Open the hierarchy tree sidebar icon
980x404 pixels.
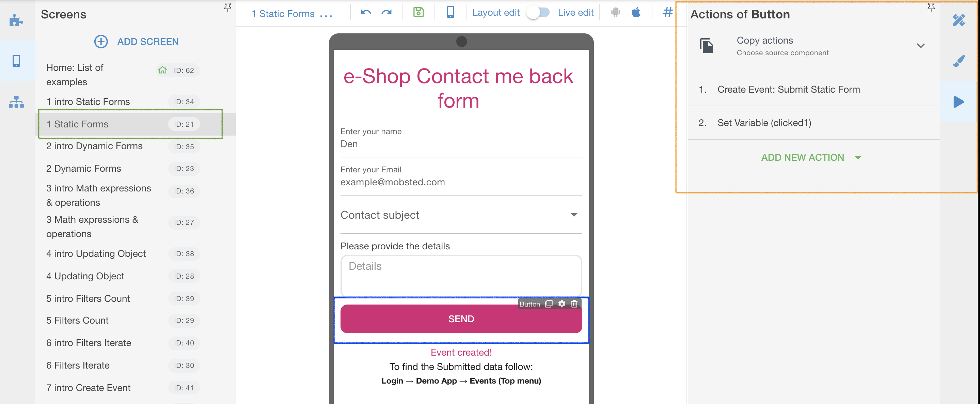click(x=16, y=102)
